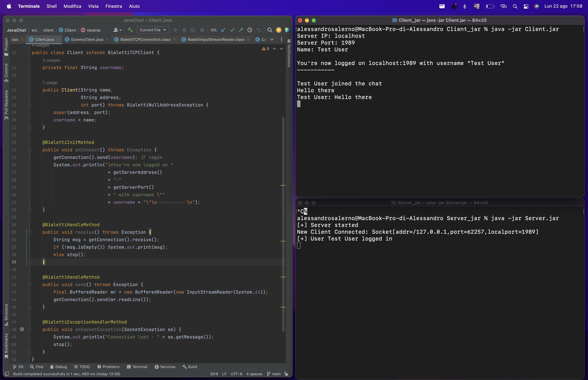Switch to DummyClient.java editor tab
The height and width of the screenshot is (380, 588).
pyautogui.click(x=87, y=39)
